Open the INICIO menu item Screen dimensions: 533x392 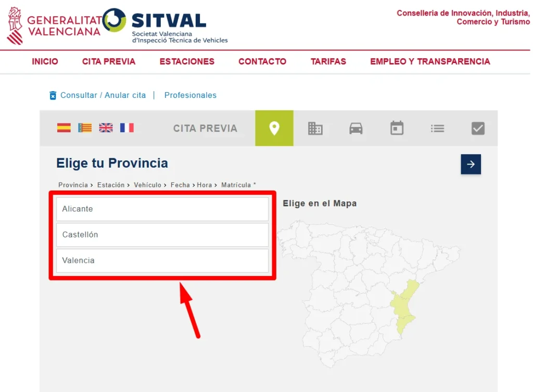45,61
